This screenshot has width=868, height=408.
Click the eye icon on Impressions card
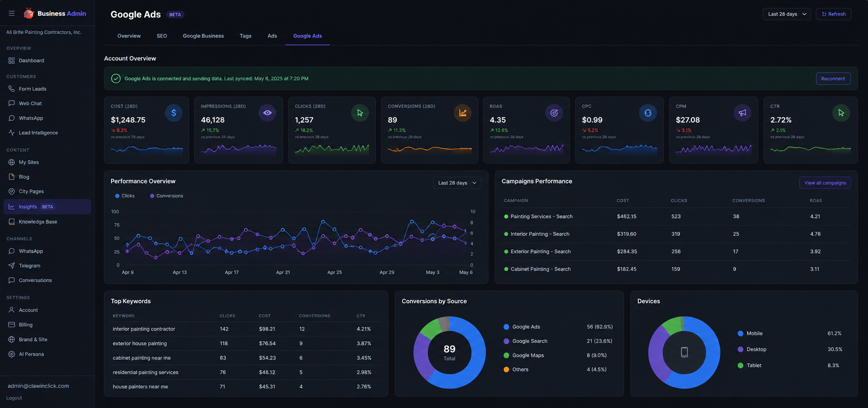click(267, 113)
